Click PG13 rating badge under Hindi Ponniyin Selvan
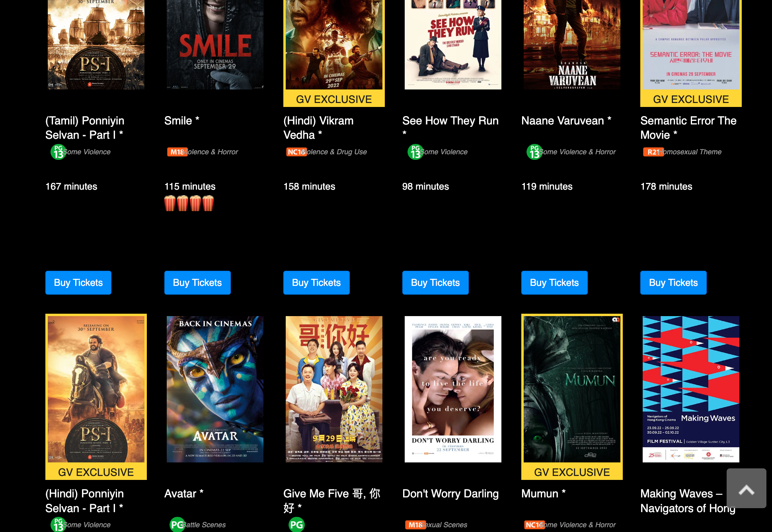The width and height of the screenshot is (772, 532). coord(58,524)
